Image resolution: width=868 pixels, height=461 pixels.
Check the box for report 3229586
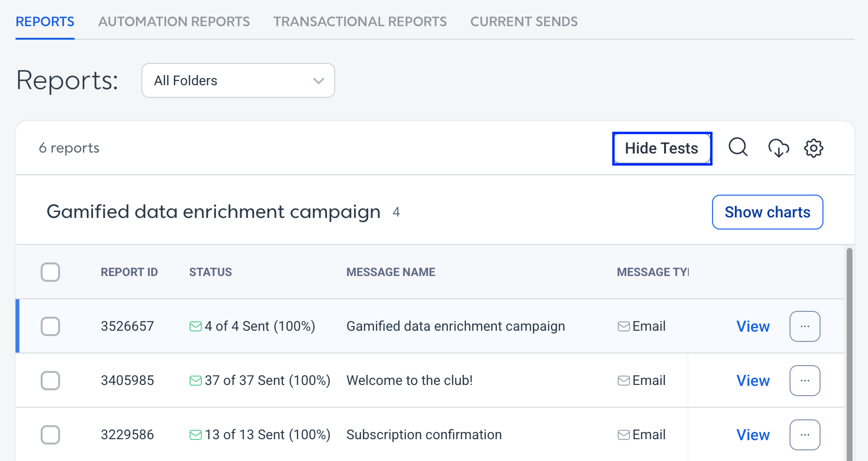(x=50, y=435)
